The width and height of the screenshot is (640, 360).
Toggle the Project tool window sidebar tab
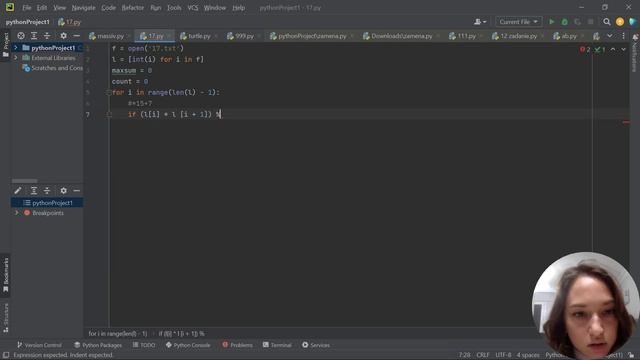point(5,45)
